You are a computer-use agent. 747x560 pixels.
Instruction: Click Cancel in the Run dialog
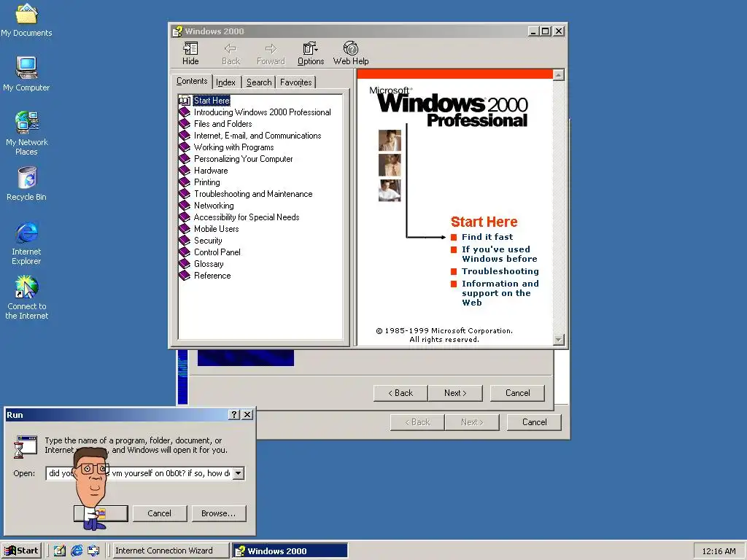159,513
